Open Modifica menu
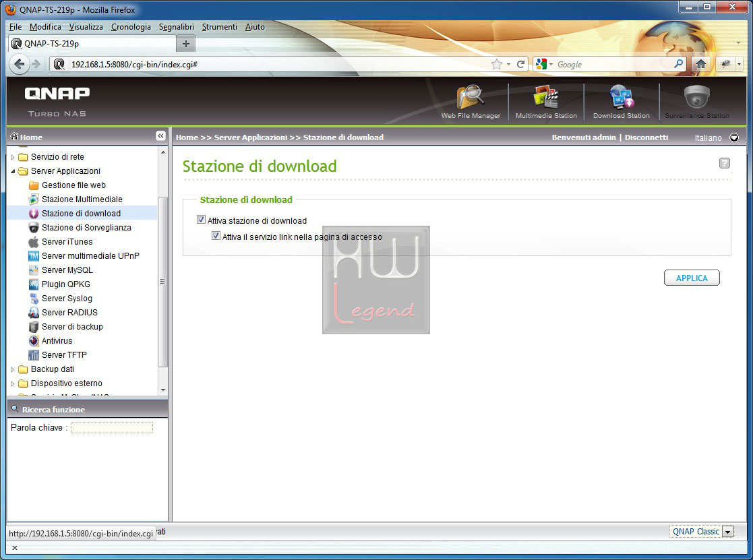753x560 pixels. click(45, 27)
